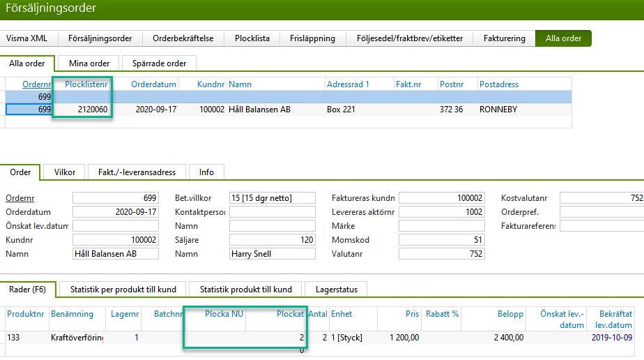Image resolution: width=644 pixels, height=360 pixels.
Task: Open the Info tab
Action: coord(206,172)
